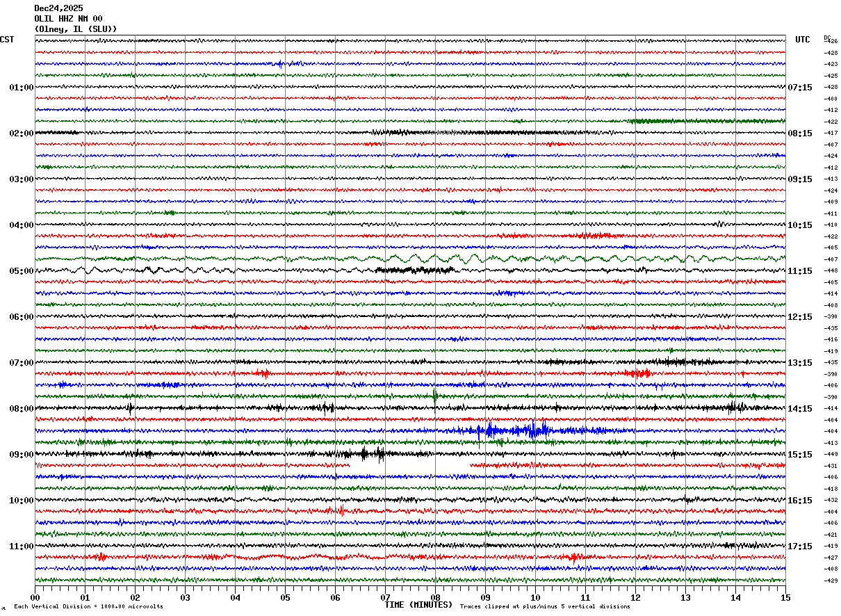Click minute-axis tick label 03

coord(185,597)
